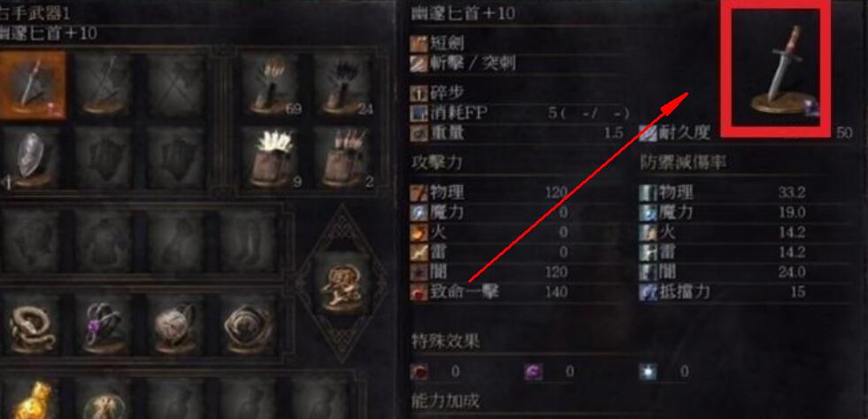The height and width of the screenshot is (419, 868).
Task: Select the empty helmet armor slot
Action: coord(32,241)
